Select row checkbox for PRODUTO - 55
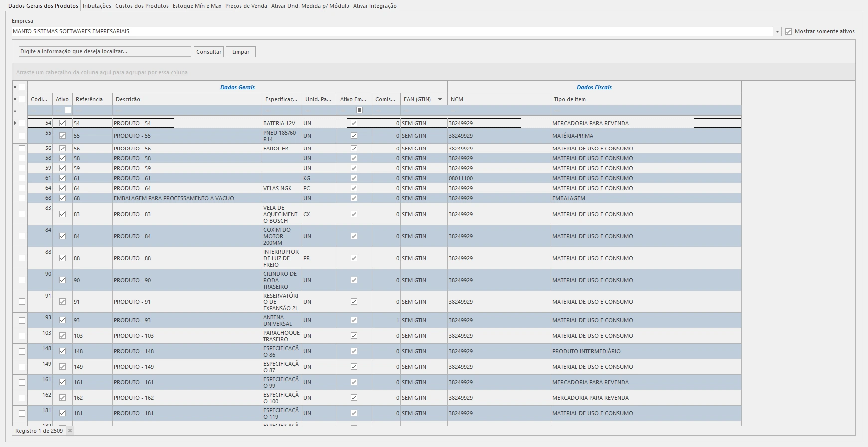This screenshot has height=447, width=868. 22,136
